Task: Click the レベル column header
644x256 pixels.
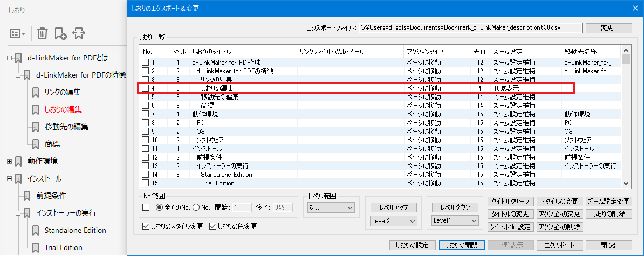Action: point(179,52)
